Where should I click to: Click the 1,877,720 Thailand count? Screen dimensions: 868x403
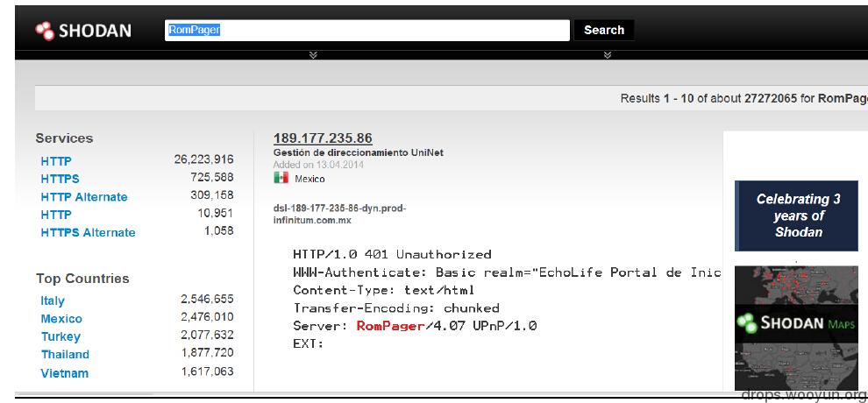point(207,352)
